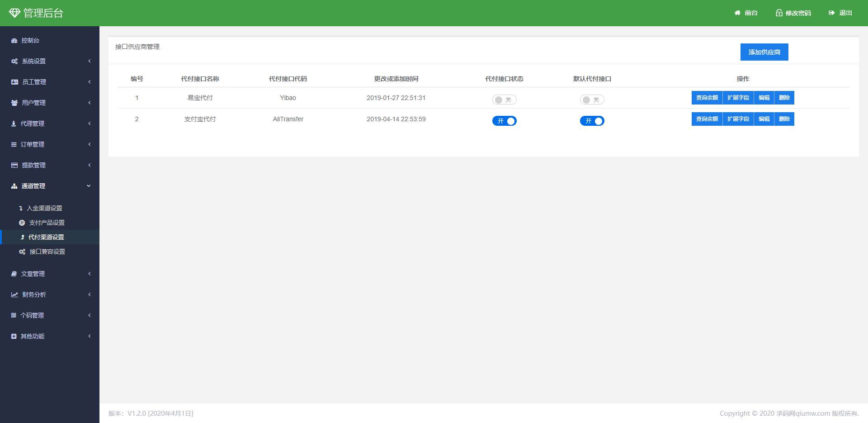
Task: Expand the 财务分析 chevron
Action: pyautogui.click(x=90, y=295)
